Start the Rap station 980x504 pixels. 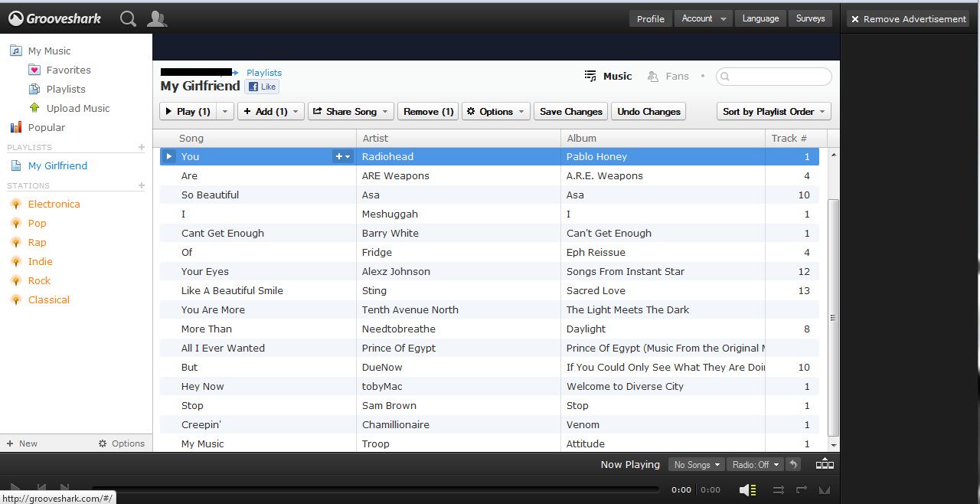37,242
